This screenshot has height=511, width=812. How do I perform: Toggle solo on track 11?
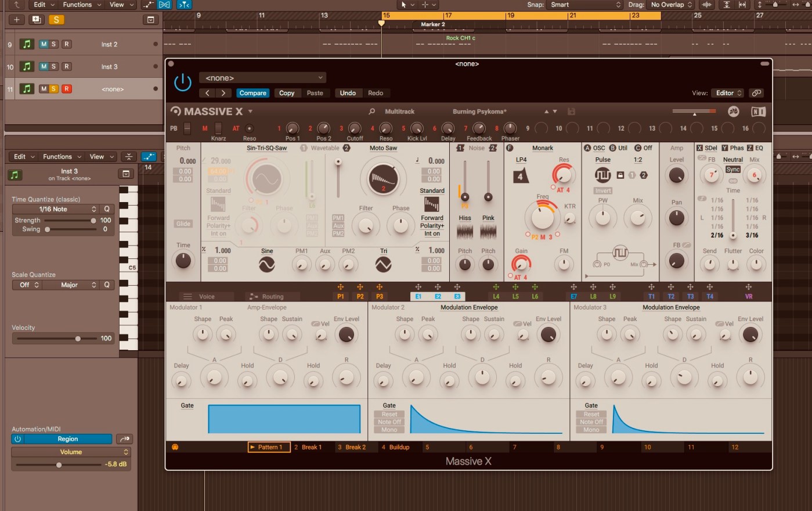tap(54, 89)
